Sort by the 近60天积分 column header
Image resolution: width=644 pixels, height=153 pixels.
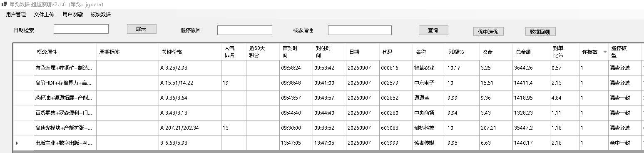pos(263,52)
